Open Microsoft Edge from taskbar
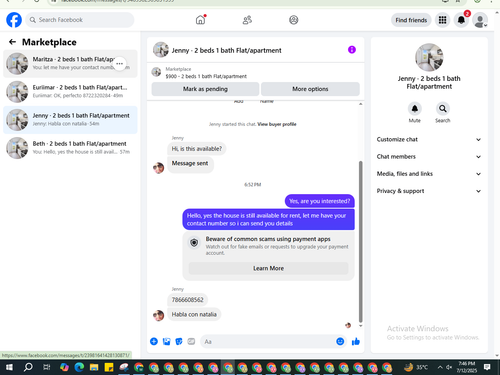 (79, 367)
